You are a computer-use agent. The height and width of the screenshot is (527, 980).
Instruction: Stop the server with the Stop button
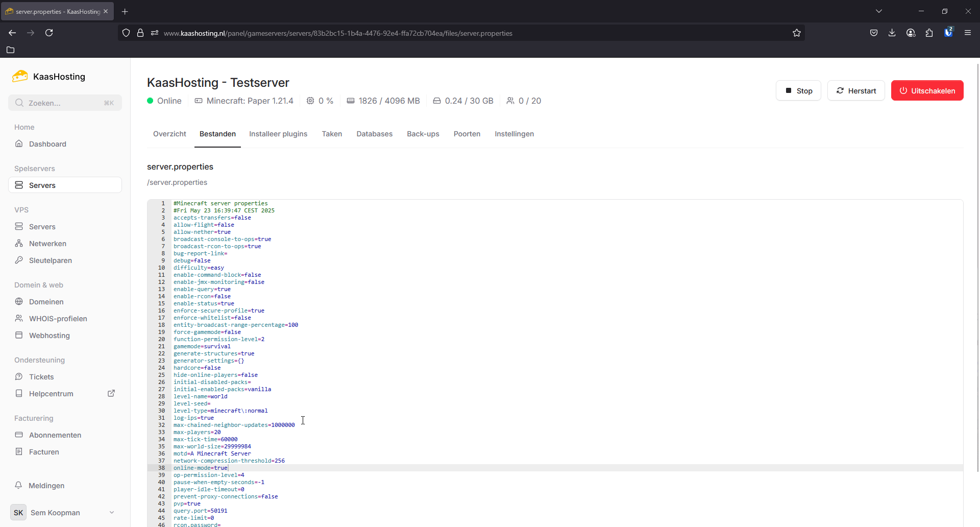(x=798, y=91)
